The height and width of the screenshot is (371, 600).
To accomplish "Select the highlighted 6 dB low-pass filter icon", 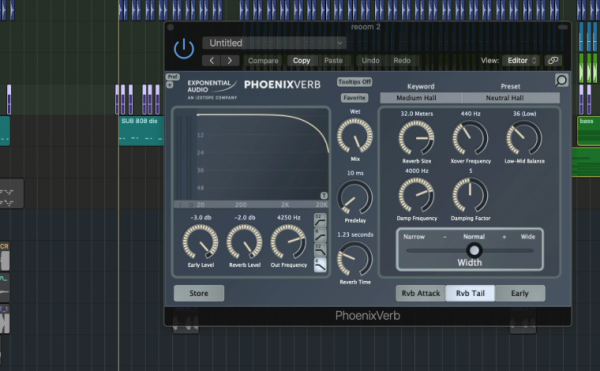I will pos(320,265).
